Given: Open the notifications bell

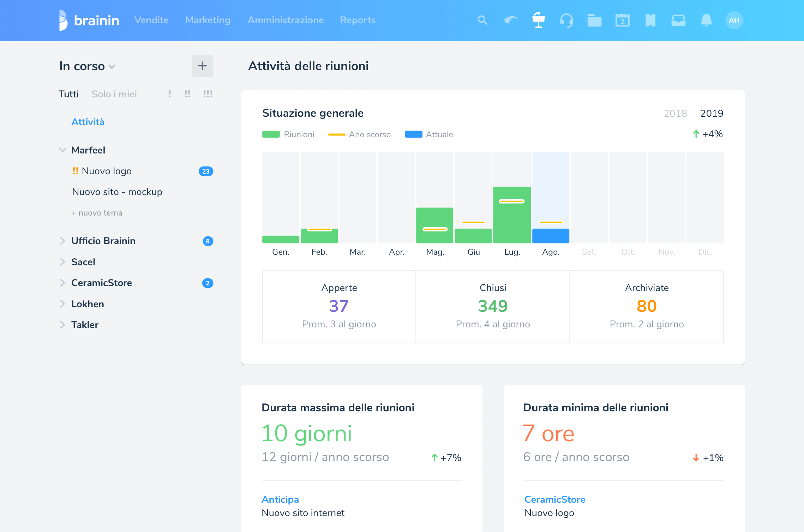Looking at the screenshot, I should click(706, 20).
